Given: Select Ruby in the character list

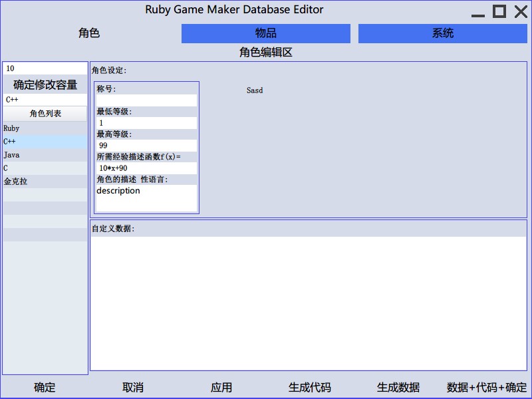Looking at the screenshot, I should 45,128.
